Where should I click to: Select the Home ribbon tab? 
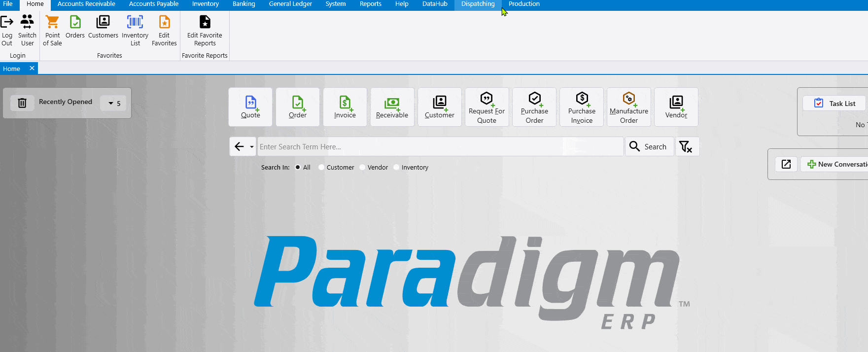pos(35,4)
